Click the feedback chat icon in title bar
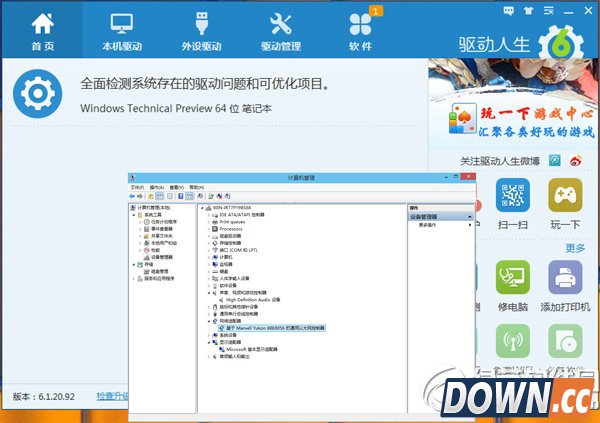Image resolution: width=600 pixels, height=423 pixels. point(509,11)
